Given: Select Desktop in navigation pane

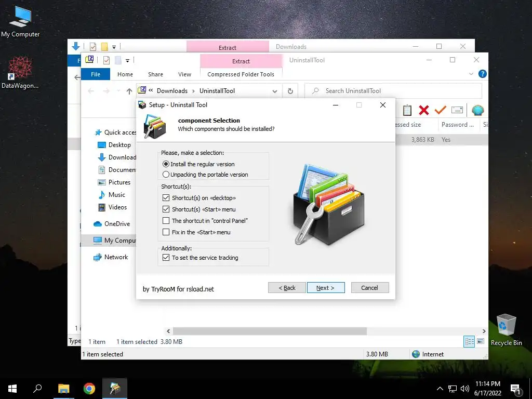Looking at the screenshot, I should coord(114,145).
